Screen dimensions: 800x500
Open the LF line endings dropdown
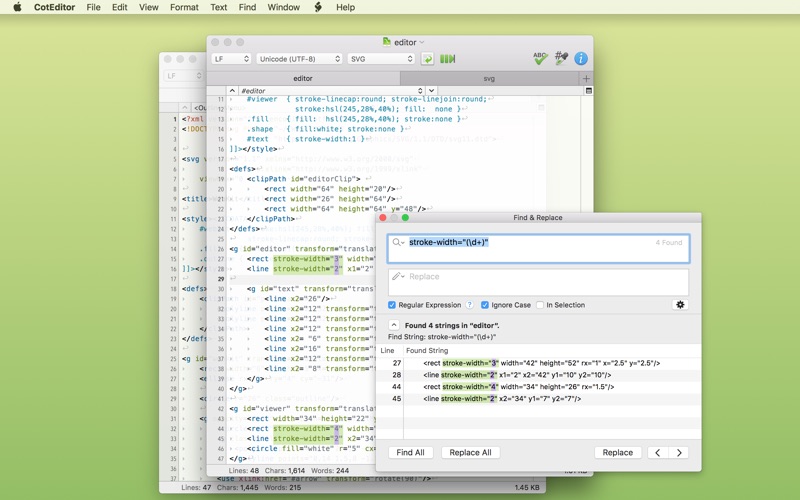point(231,59)
